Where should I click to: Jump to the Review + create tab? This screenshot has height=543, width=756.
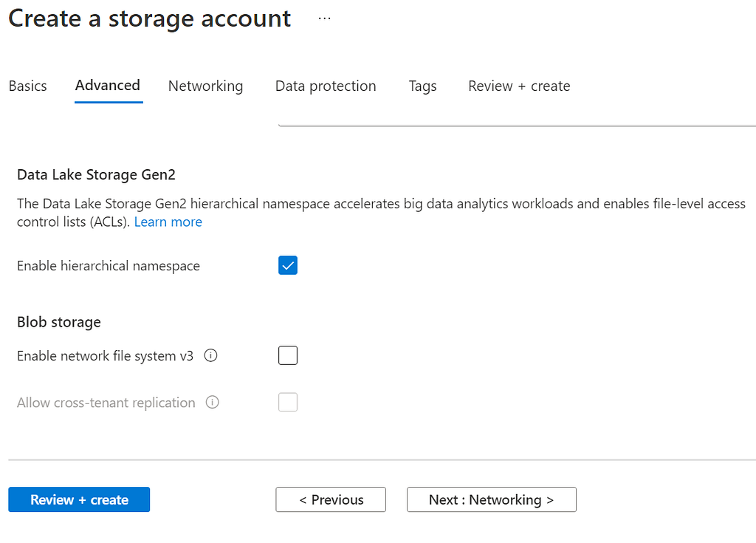[x=519, y=86]
